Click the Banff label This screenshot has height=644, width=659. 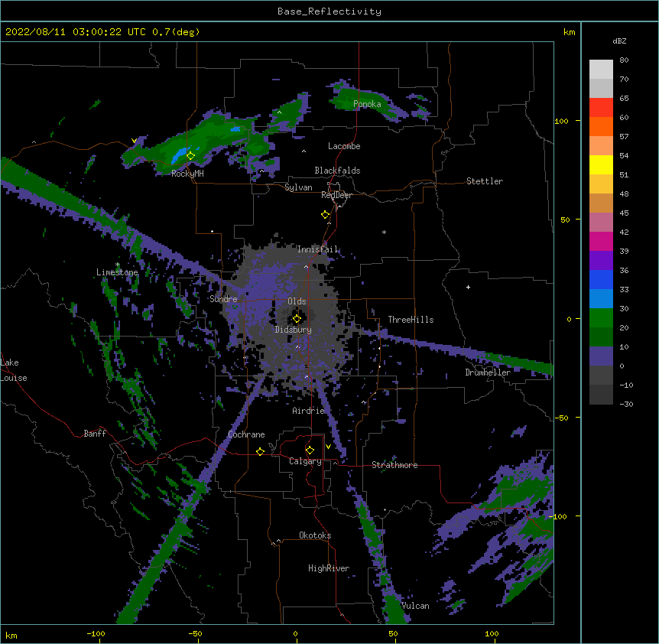pos(95,434)
